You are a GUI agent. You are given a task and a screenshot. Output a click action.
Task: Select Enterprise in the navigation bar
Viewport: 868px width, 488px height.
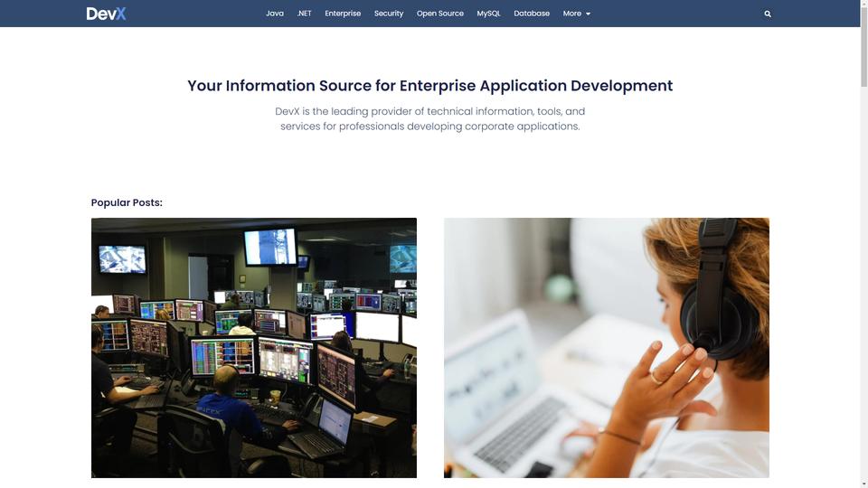pyautogui.click(x=343, y=14)
